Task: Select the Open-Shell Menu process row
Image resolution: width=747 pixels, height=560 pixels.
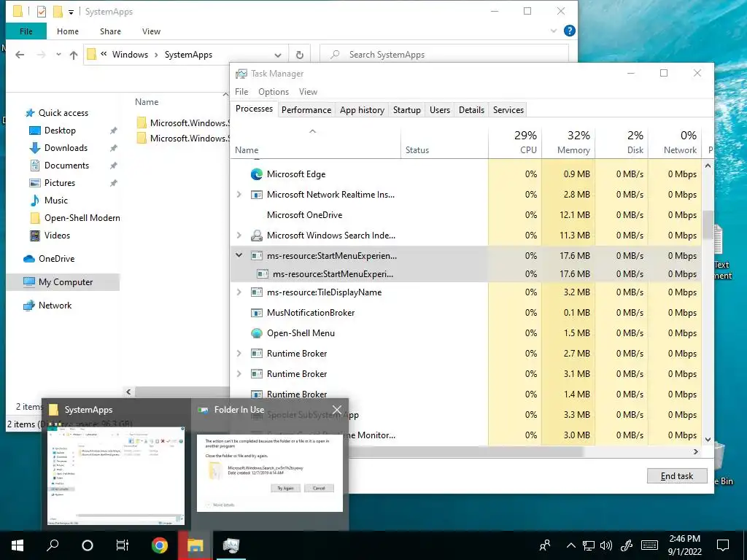Action: 466,333
